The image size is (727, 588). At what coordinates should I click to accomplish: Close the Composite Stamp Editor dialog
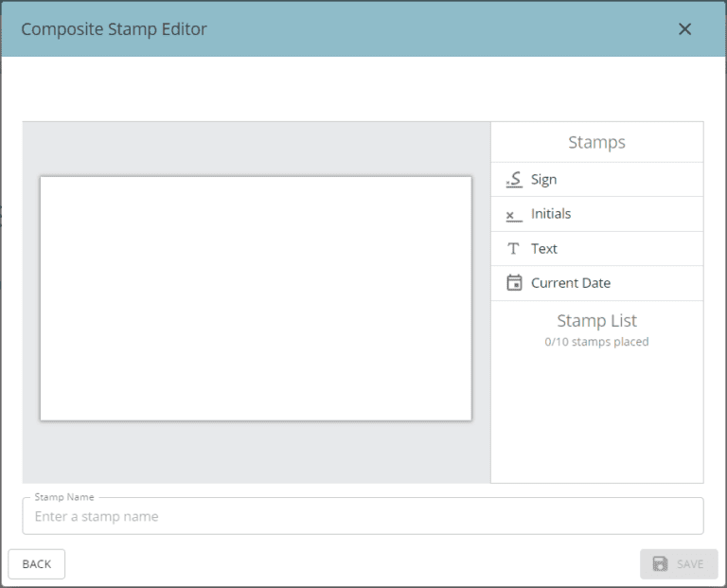pos(685,29)
